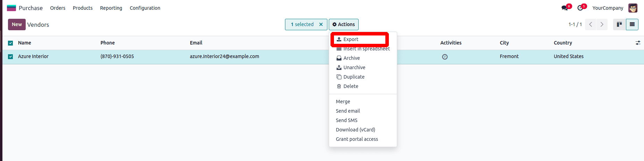The image size is (644, 161).
Task: Click the New button
Action: point(17,24)
